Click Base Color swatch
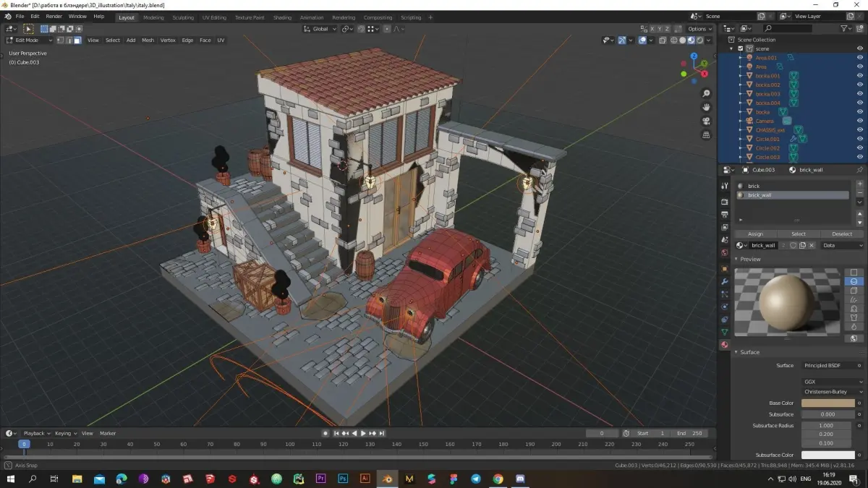 click(x=827, y=403)
